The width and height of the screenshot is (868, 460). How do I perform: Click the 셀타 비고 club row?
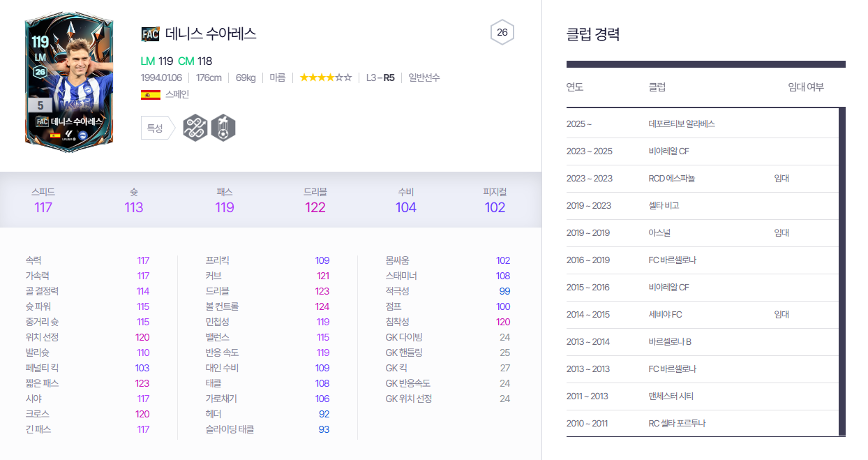pos(703,205)
